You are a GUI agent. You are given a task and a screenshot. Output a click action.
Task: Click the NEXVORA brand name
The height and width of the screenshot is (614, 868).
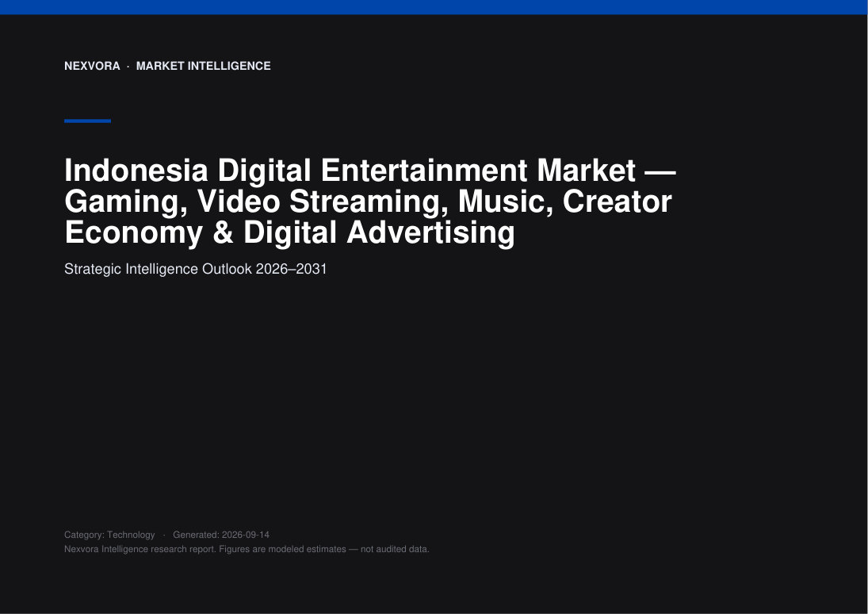coord(92,66)
